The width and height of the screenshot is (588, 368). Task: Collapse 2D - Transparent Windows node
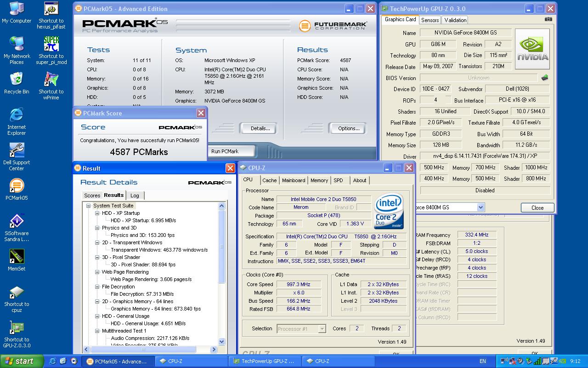pos(97,242)
